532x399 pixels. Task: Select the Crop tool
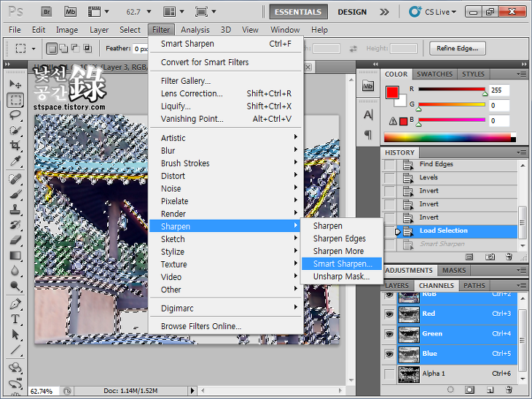[15, 146]
